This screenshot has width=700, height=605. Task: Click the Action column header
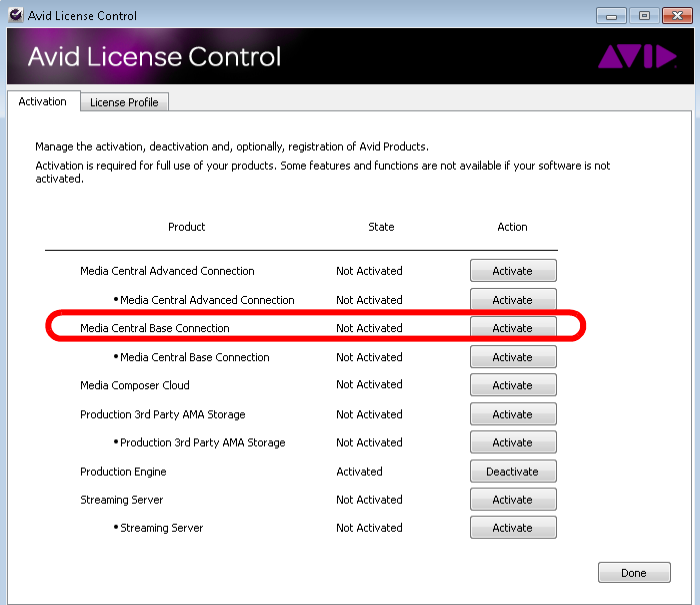(512, 227)
